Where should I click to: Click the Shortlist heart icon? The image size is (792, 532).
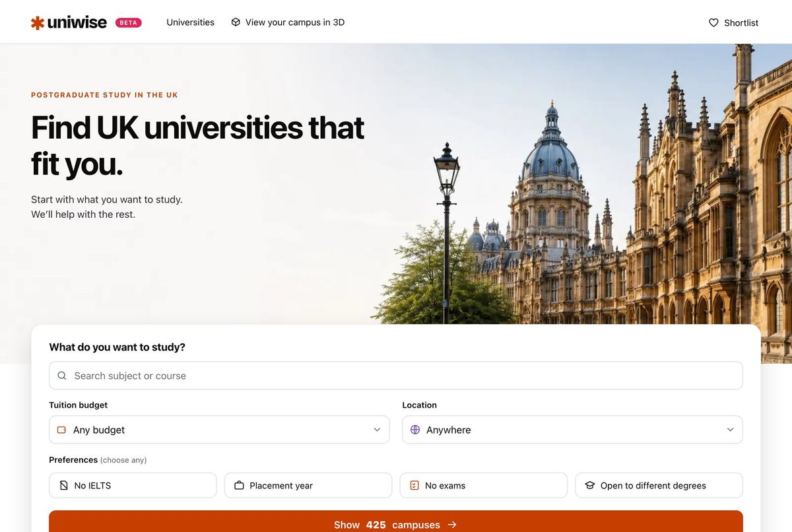point(713,22)
